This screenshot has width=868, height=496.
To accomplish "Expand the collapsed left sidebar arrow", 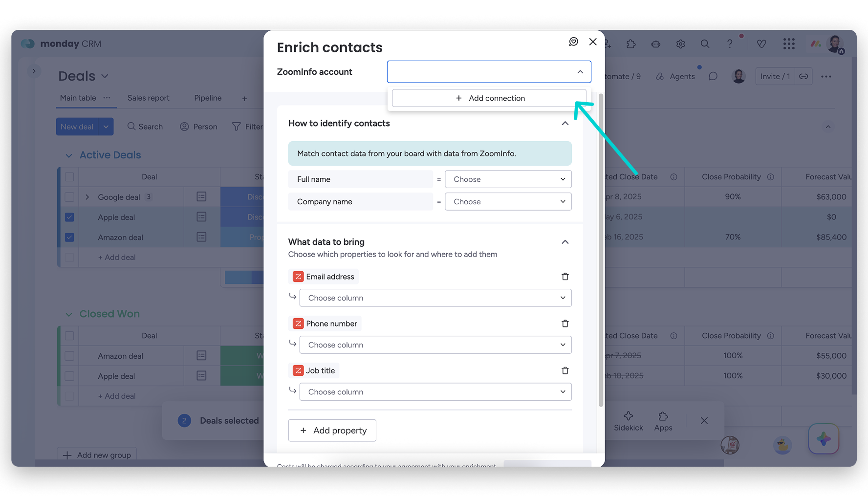I will [34, 71].
